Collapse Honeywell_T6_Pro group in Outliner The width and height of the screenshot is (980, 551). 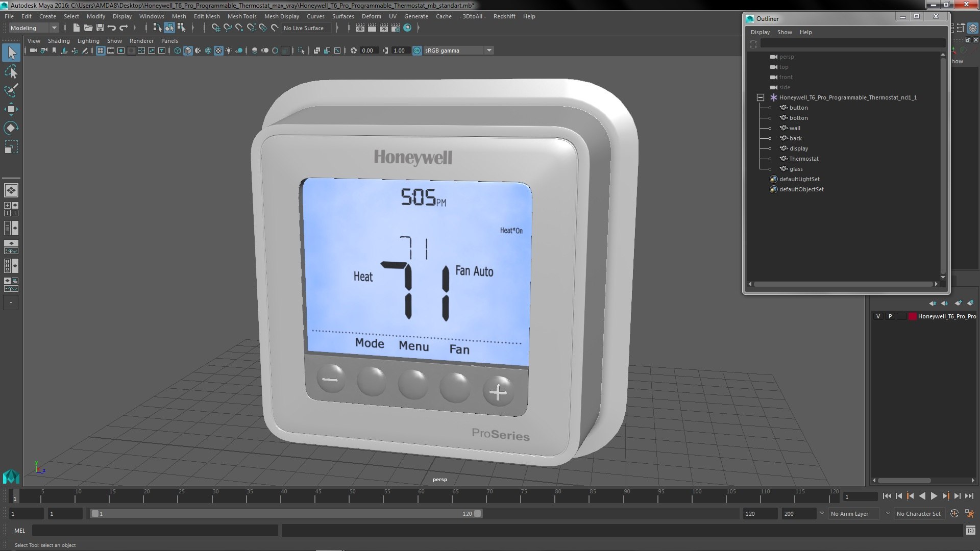pos(760,97)
